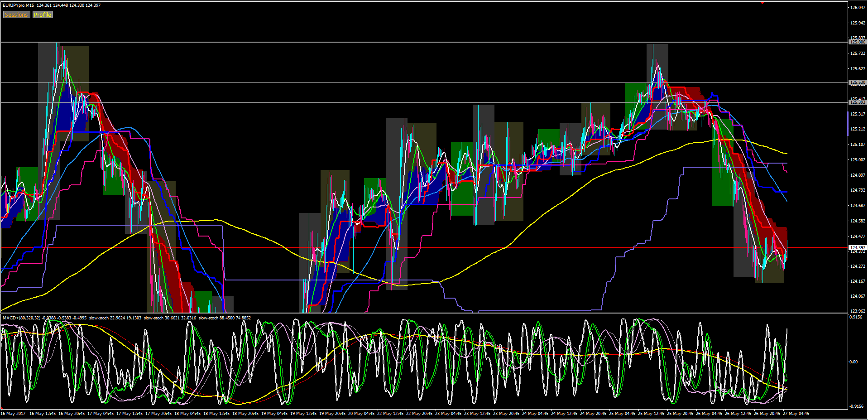The image size is (868, 420).
Task: Click the 24 May 04:45 time label
Action: 535,414
